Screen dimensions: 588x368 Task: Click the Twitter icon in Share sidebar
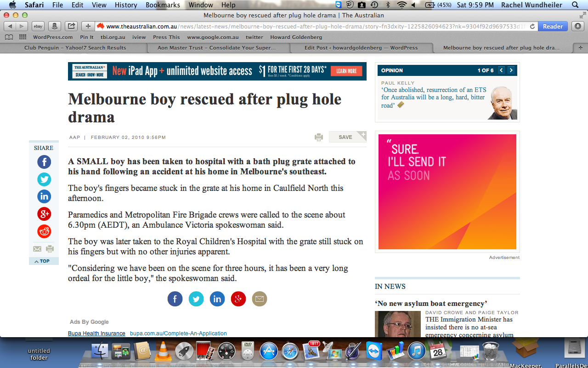(x=44, y=179)
